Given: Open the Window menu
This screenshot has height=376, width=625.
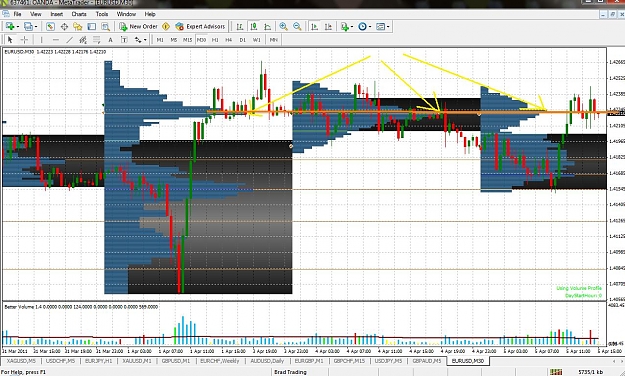Looking at the screenshot, I should tap(126, 14).
